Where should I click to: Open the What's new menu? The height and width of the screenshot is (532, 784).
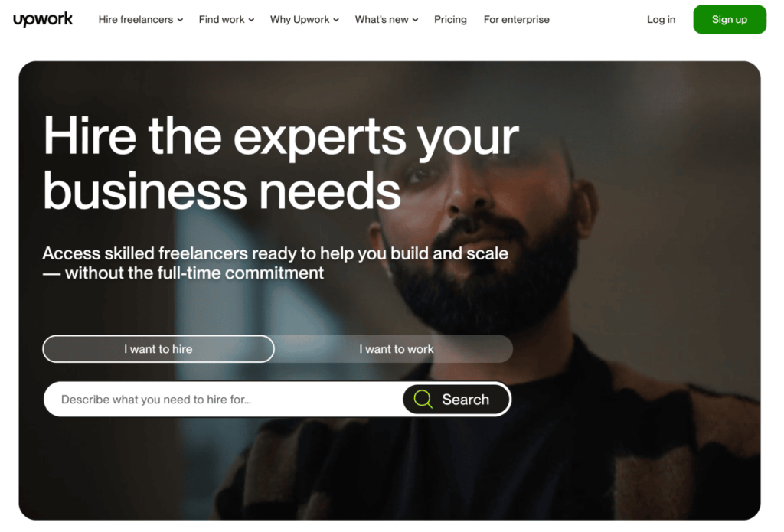[x=387, y=19]
